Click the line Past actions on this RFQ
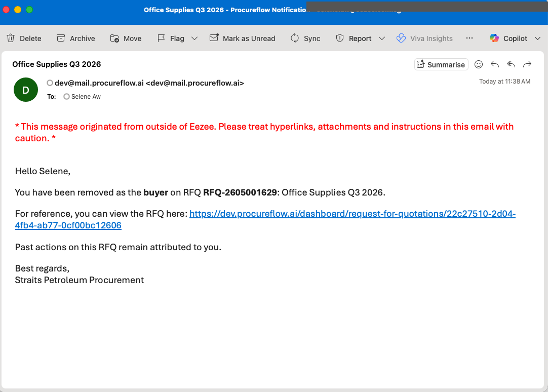 coord(118,247)
